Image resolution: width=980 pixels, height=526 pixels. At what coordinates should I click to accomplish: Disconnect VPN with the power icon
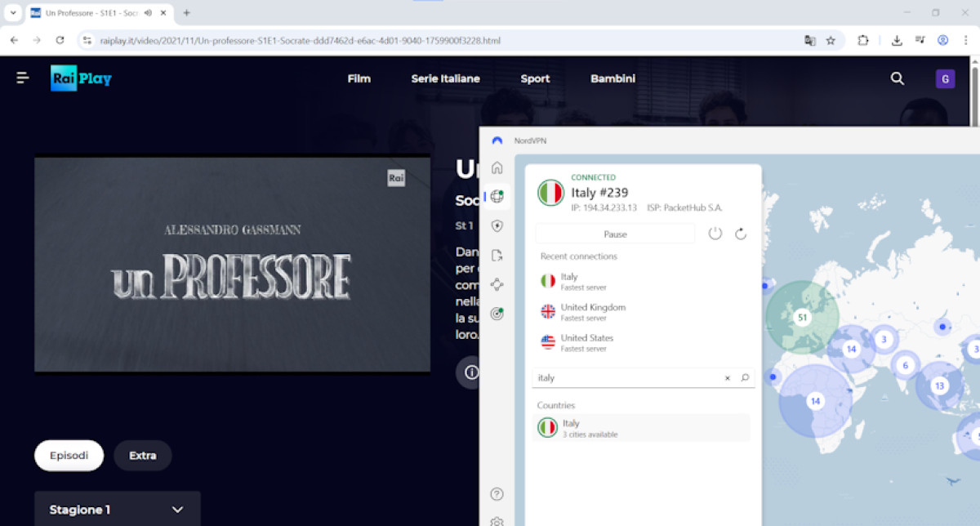point(715,234)
